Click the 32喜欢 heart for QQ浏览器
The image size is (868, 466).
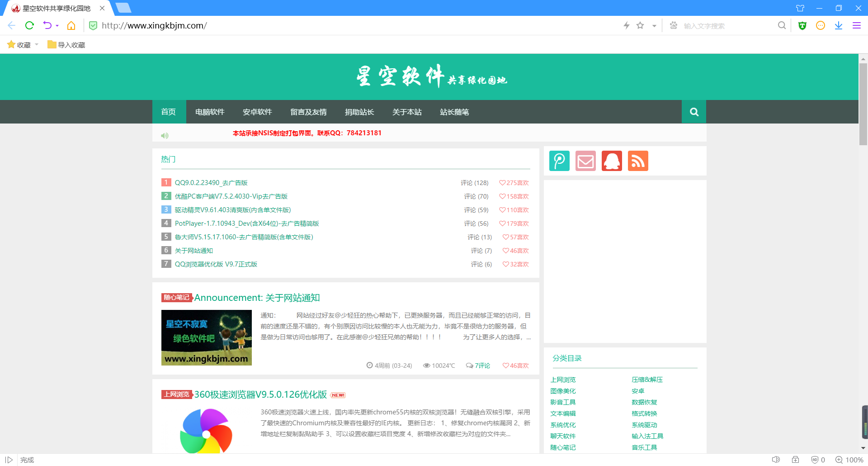(x=516, y=264)
